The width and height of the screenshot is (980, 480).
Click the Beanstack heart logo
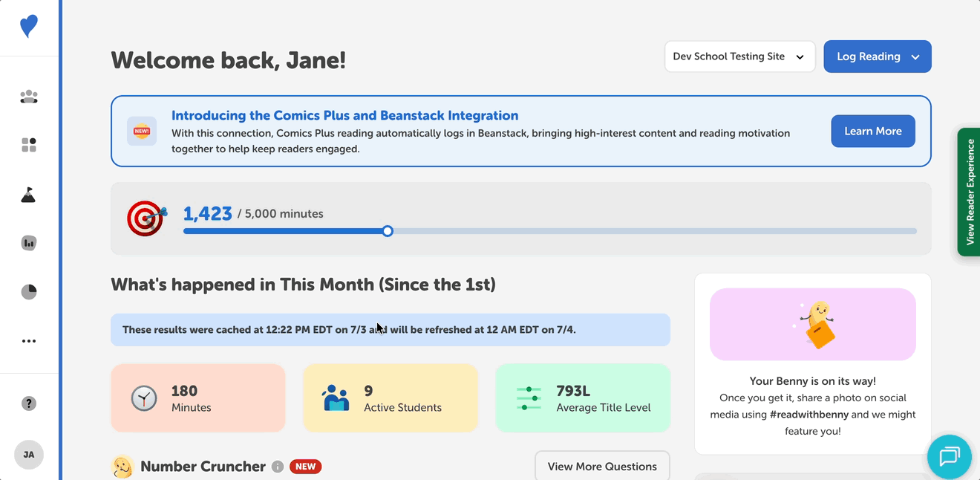point(29,27)
